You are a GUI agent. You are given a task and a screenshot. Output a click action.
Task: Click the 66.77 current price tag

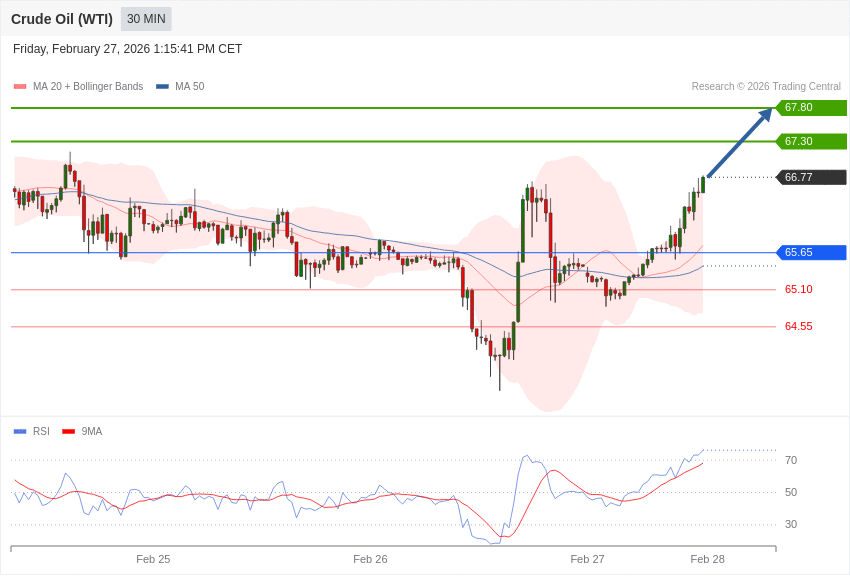pyautogui.click(x=811, y=177)
